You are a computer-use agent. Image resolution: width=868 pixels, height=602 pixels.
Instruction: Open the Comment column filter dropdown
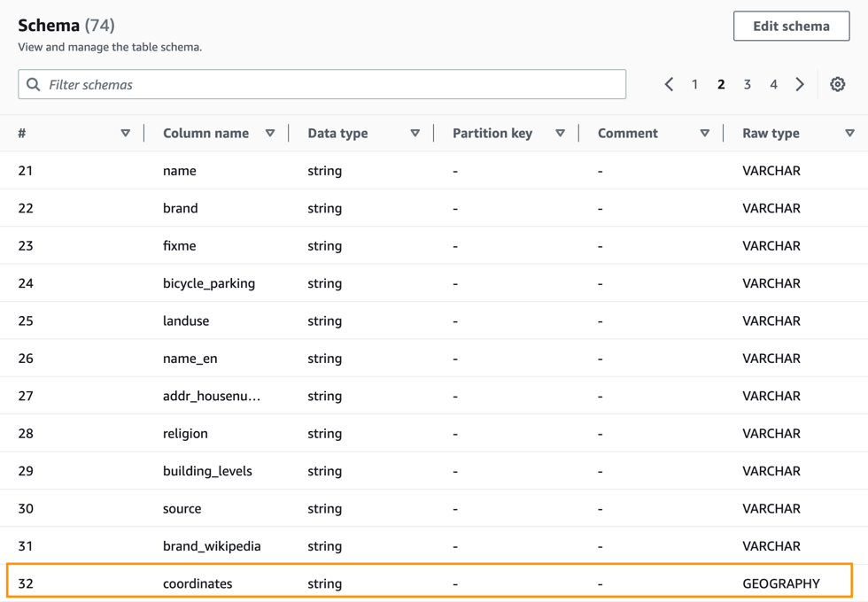click(x=704, y=133)
